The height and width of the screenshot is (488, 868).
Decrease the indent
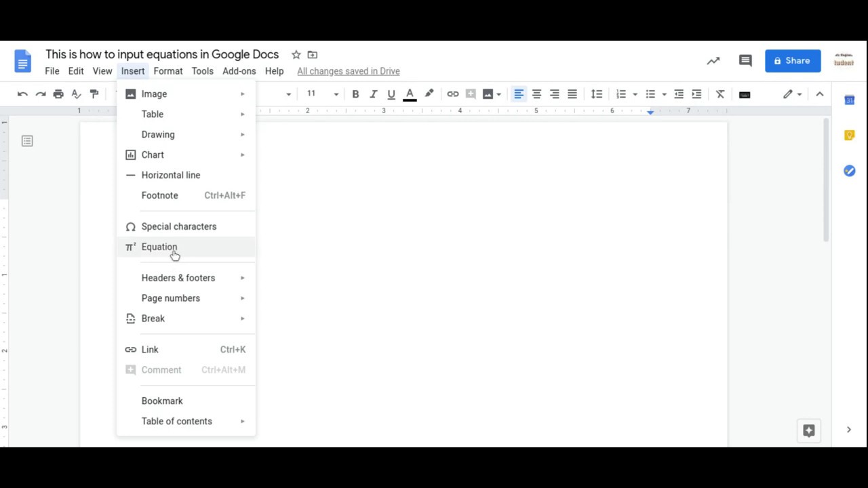(679, 94)
